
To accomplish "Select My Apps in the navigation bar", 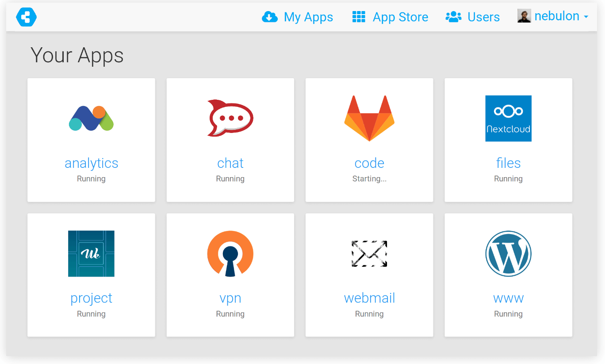I will [x=308, y=17].
